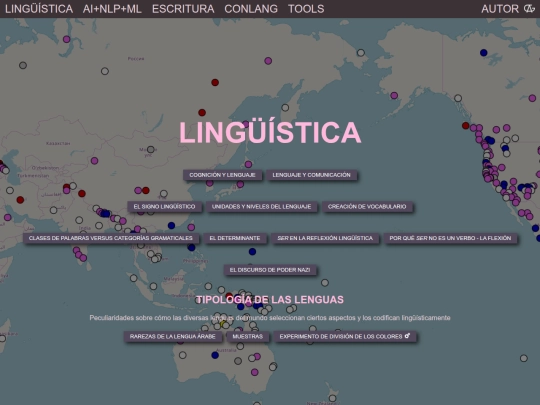Open El Discurso de Poder Nazi
The width and height of the screenshot is (540, 405).
270,270
